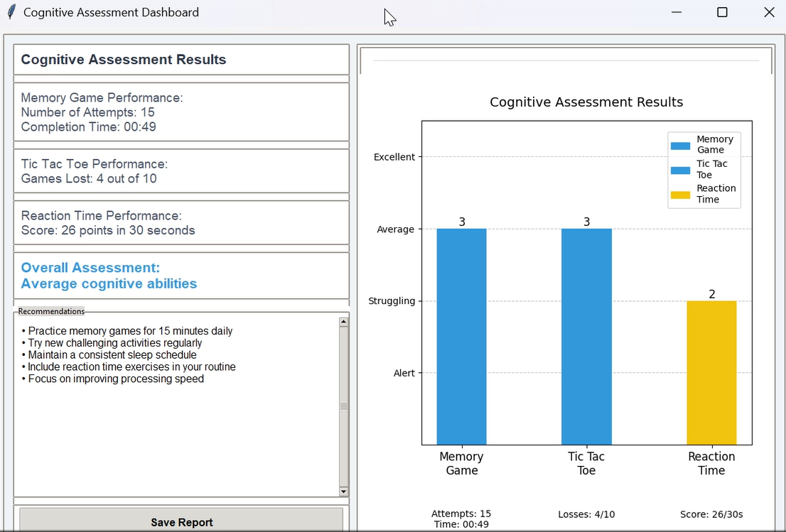
Task: Click 'Tic Tac Toe Performance:' text
Action: coord(95,164)
